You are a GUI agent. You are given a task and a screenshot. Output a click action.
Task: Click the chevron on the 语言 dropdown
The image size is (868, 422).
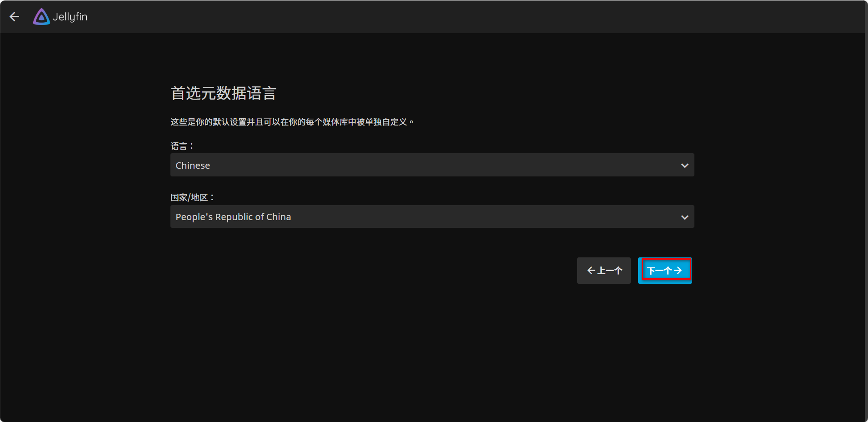click(684, 166)
